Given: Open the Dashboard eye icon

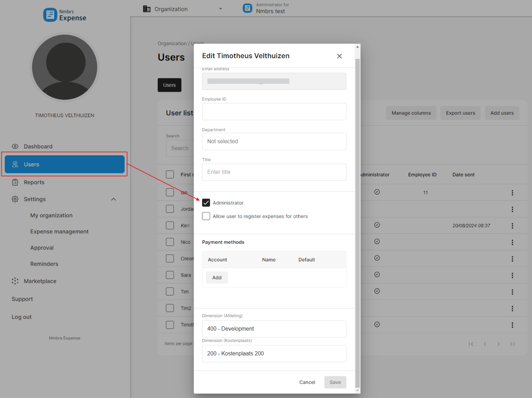Looking at the screenshot, I should [x=15, y=147].
